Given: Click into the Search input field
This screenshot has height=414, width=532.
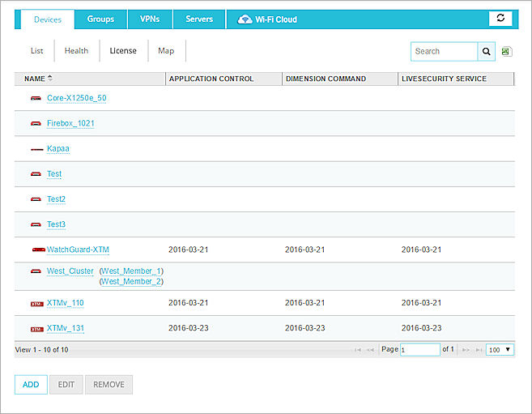Looking at the screenshot, I should point(444,51).
